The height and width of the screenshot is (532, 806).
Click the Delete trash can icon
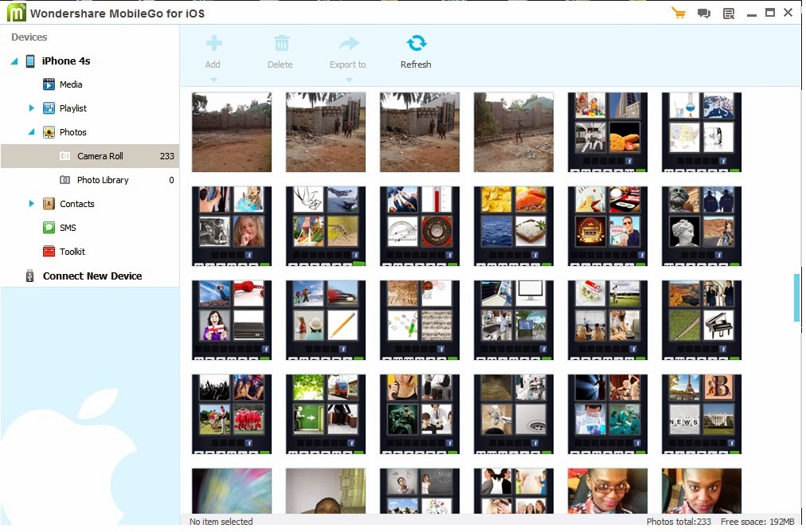[281, 43]
